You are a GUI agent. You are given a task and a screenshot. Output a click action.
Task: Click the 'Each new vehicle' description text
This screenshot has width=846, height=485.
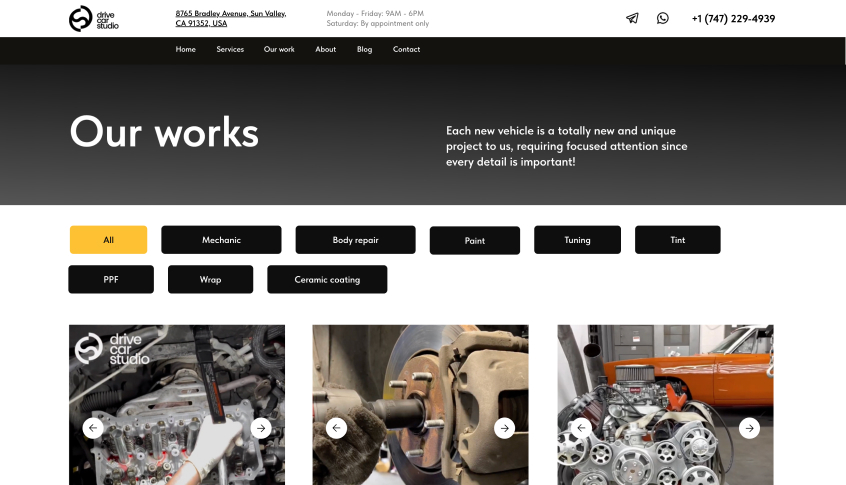coord(567,146)
